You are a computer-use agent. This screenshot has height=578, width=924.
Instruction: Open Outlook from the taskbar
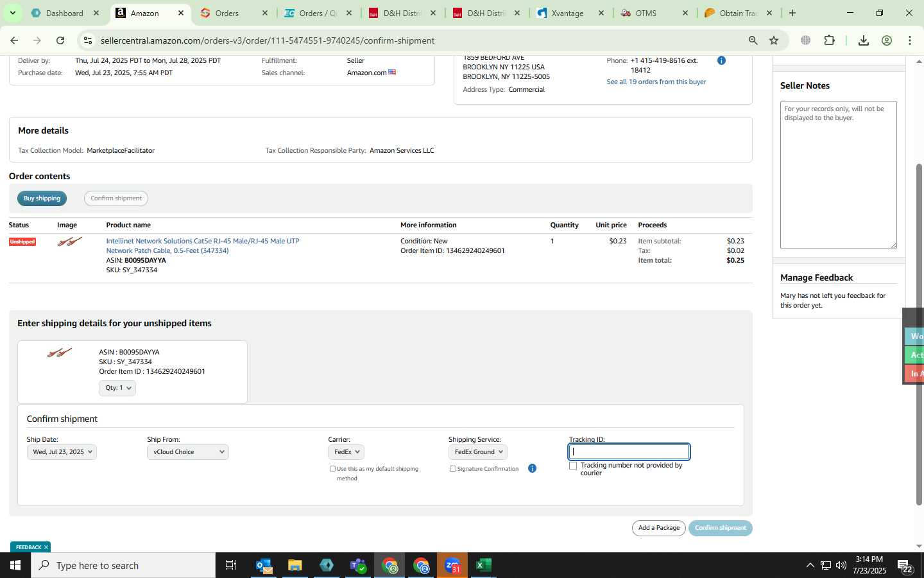point(264,565)
